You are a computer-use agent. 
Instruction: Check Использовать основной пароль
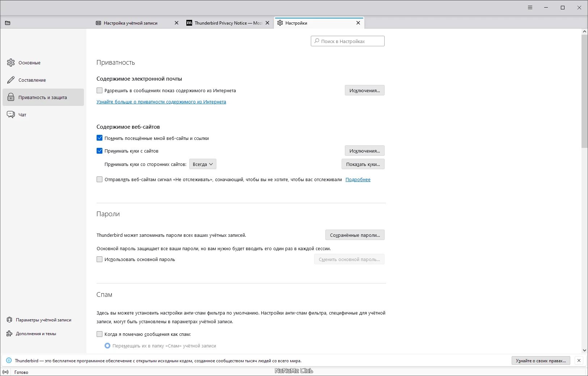point(100,259)
